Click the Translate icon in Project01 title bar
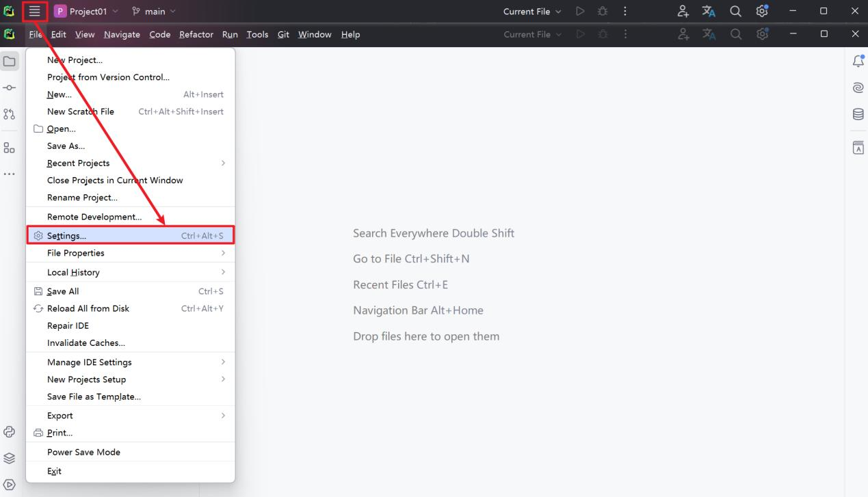Screen dimensions: 868x497 709,11
